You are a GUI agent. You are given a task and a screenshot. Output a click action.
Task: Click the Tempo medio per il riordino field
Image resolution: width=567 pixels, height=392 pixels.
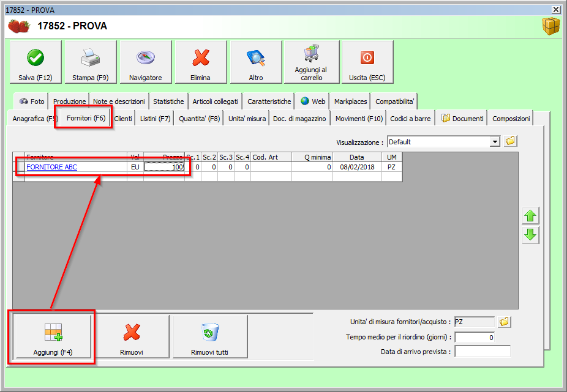point(475,337)
